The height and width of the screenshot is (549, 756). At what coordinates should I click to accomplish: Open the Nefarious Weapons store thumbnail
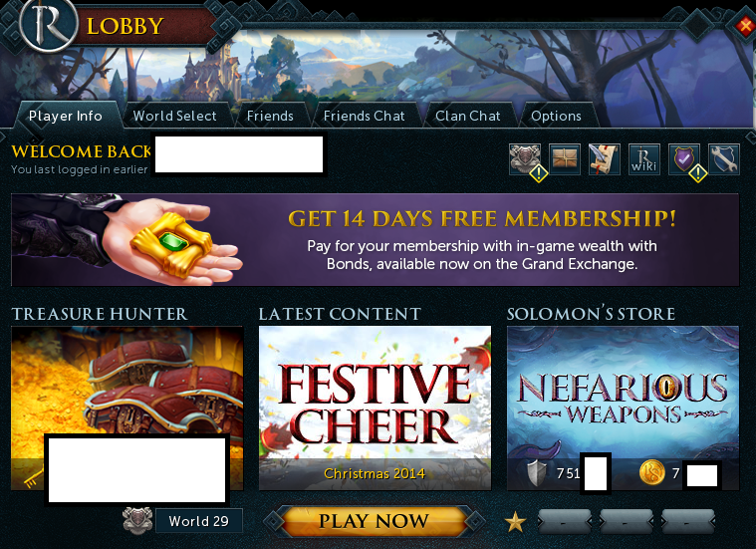[x=623, y=409]
